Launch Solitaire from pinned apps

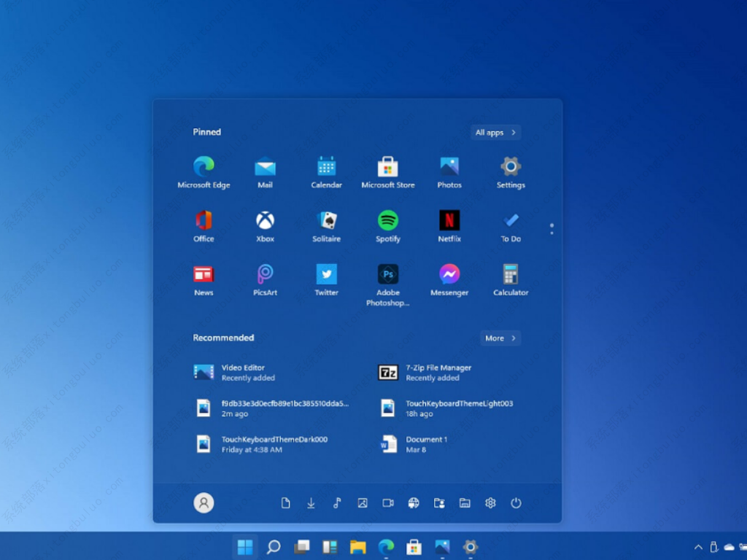coord(326,220)
